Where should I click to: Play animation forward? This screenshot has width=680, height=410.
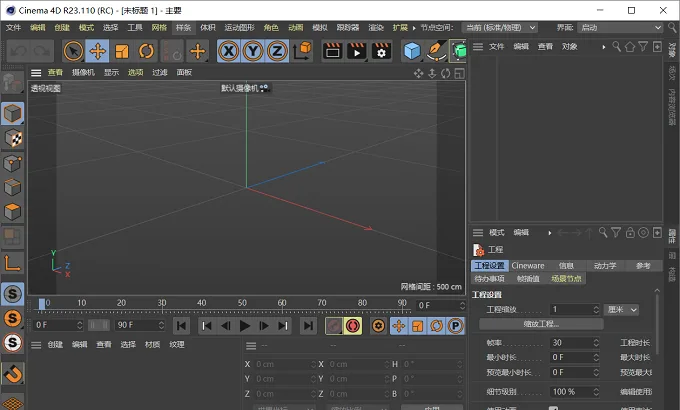tap(245, 326)
